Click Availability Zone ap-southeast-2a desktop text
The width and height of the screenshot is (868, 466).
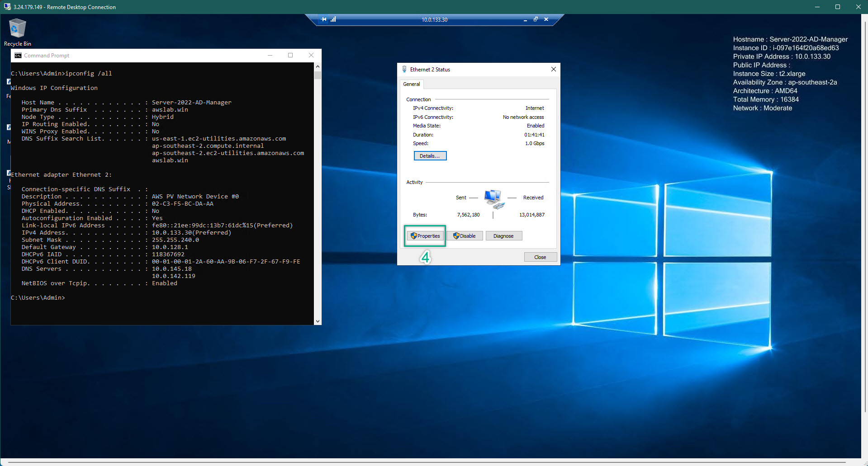[x=785, y=82]
